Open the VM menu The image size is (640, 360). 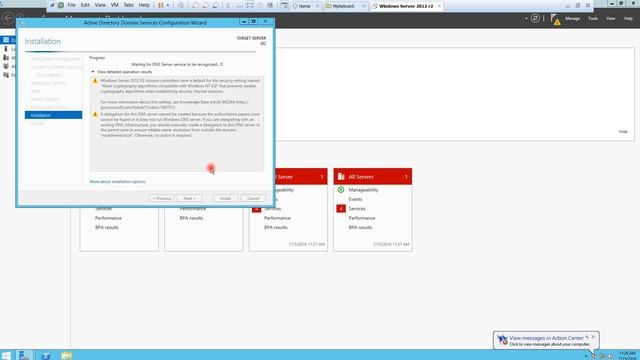[x=115, y=5]
